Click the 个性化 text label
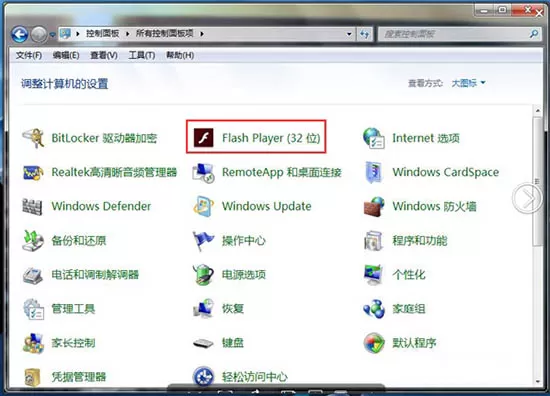 (x=409, y=275)
